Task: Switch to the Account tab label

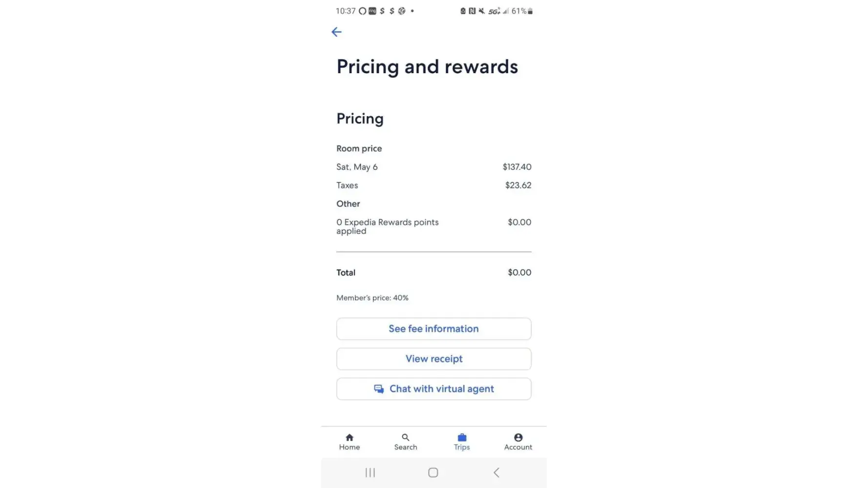Action: (x=518, y=447)
